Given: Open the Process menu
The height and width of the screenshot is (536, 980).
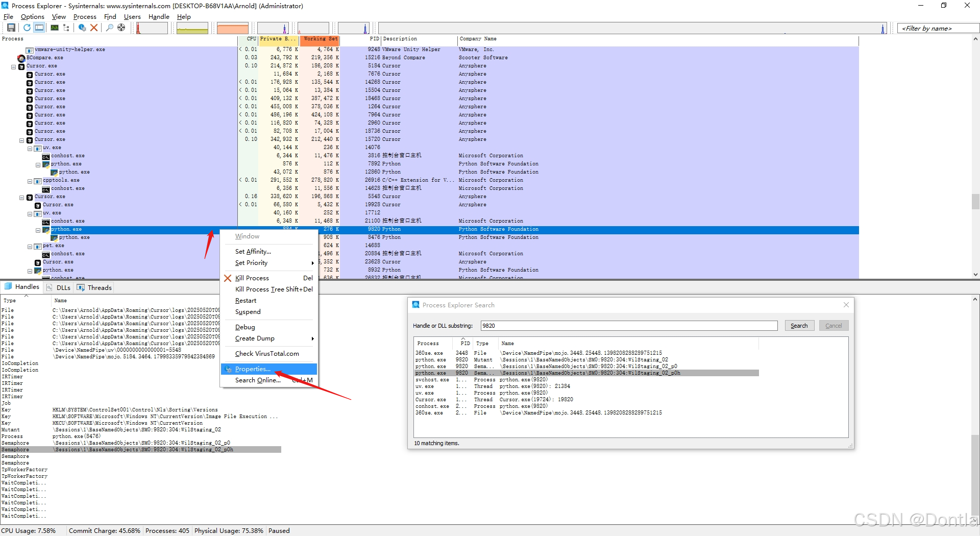Looking at the screenshot, I should point(85,16).
